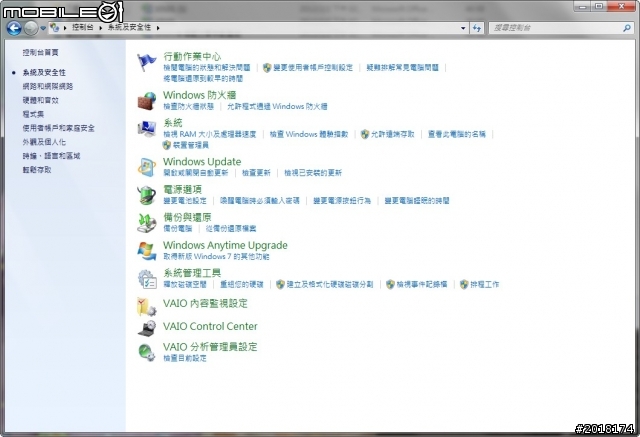Click the 檢查 Windows 體驗指數 link
Image resolution: width=640 pixels, height=437 pixels.
point(309,134)
